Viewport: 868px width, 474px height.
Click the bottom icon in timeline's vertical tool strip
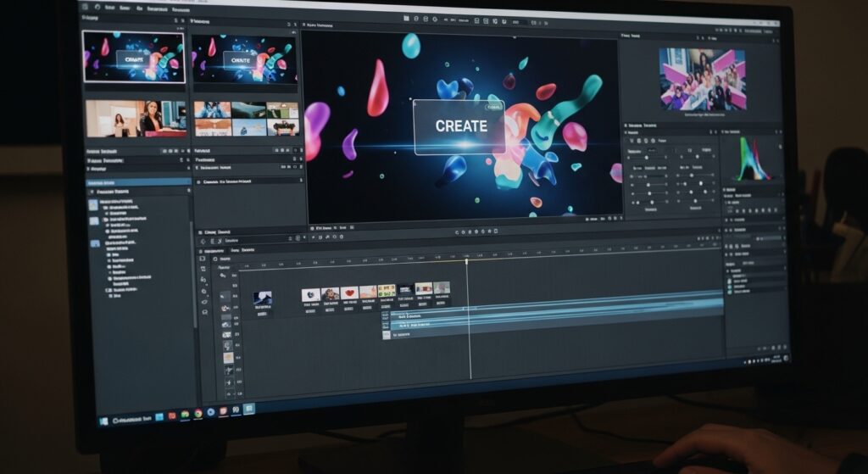[205, 312]
